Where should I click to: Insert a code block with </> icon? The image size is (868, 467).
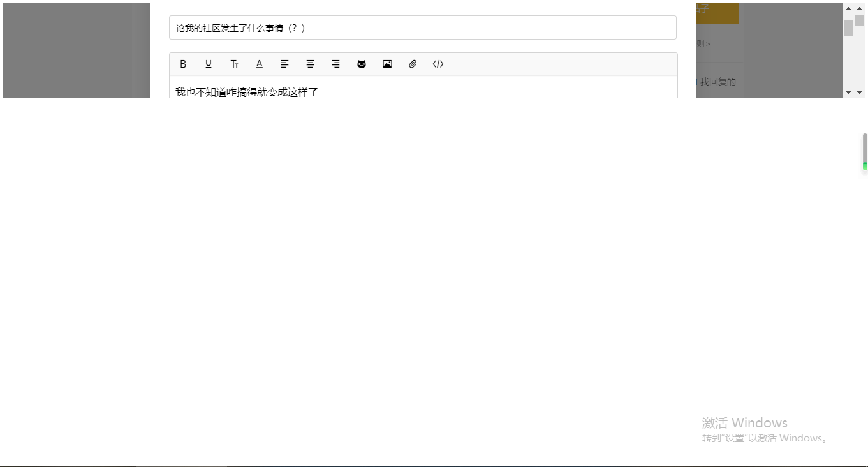[438, 64]
